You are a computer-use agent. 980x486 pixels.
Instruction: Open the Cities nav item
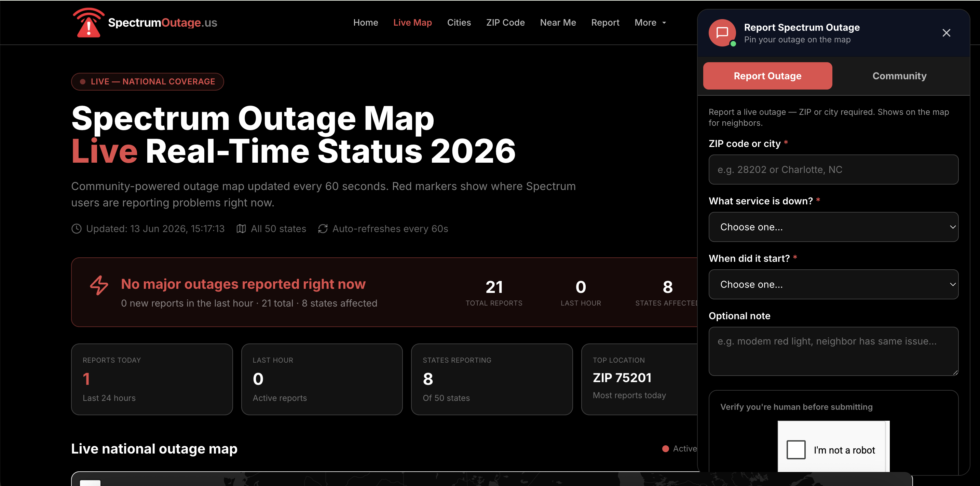pos(459,23)
